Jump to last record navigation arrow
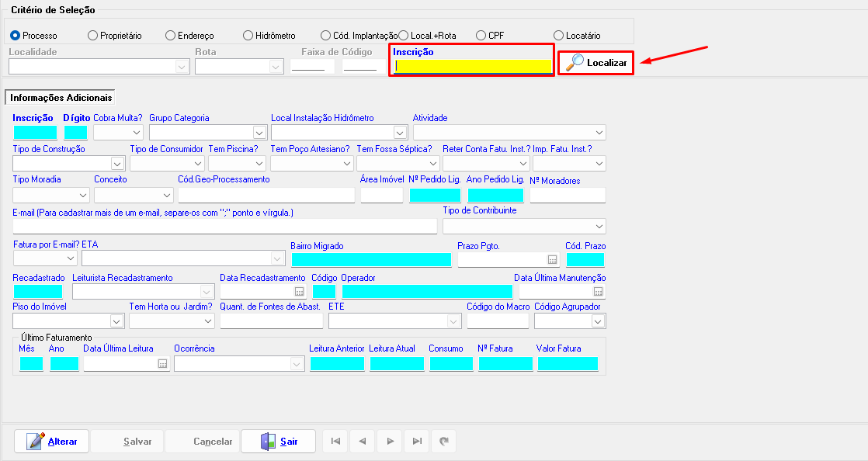The height and width of the screenshot is (461, 868). coord(417,442)
